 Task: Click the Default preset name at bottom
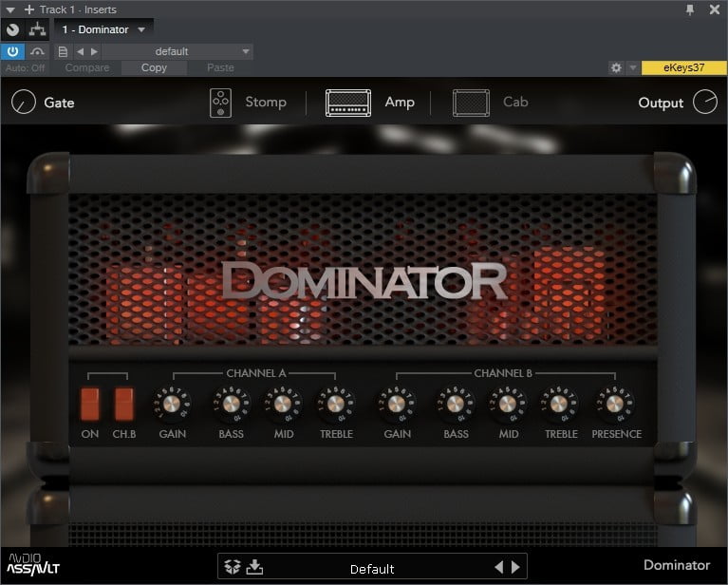tap(372, 569)
